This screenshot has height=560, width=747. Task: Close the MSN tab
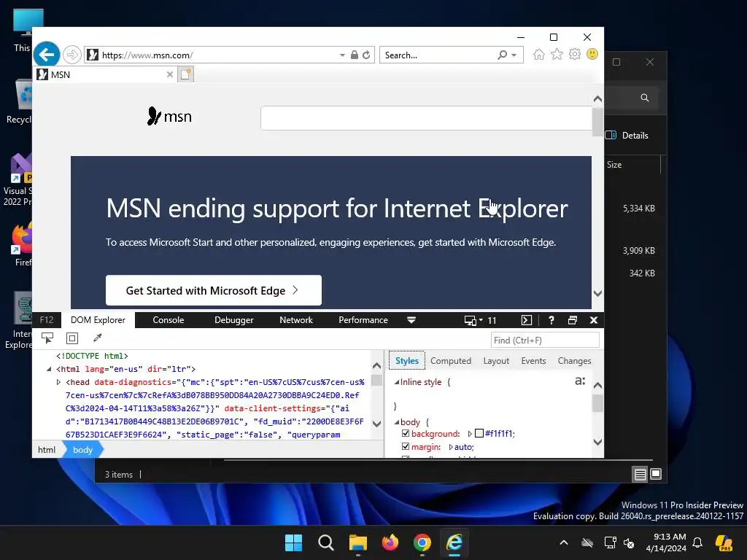coord(169,74)
